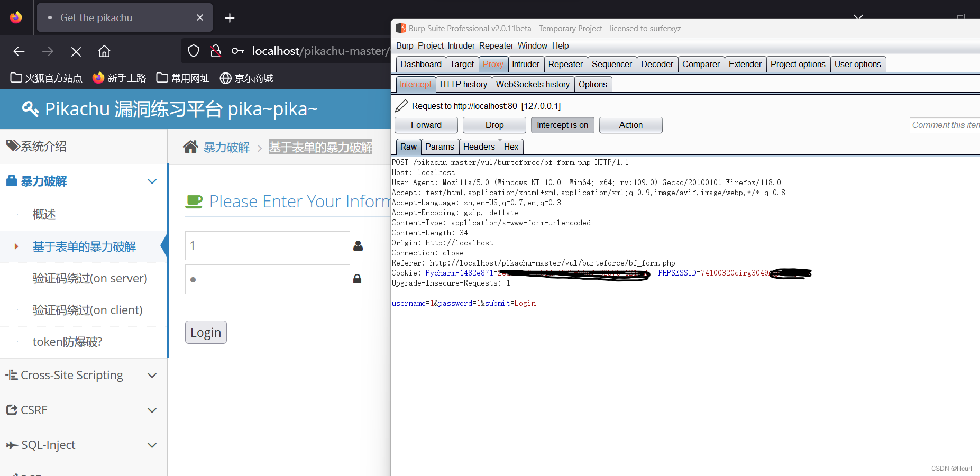
Task: Click the pencil edit icon next to Request
Action: pyautogui.click(x=401, y=106)
